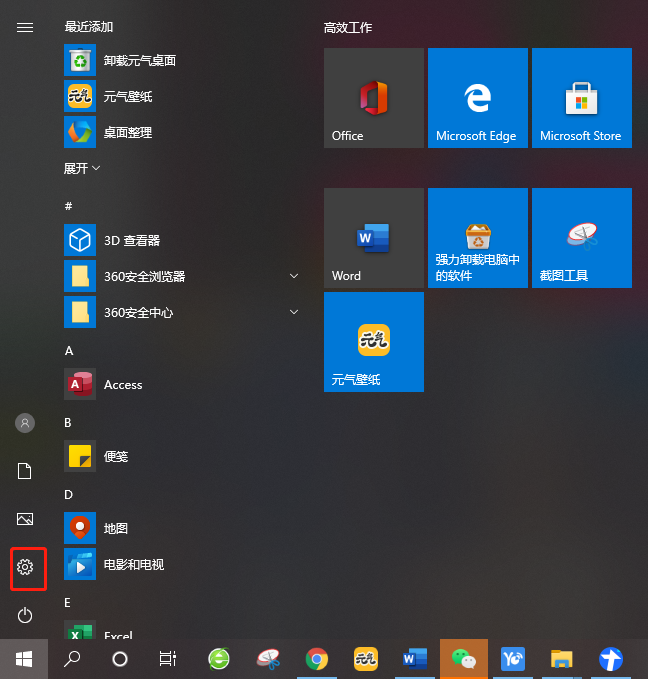This screenshot has height=679, width=648.
Task: Open the blue Yo app on taskbar
Action: click(x=513, y=659)
